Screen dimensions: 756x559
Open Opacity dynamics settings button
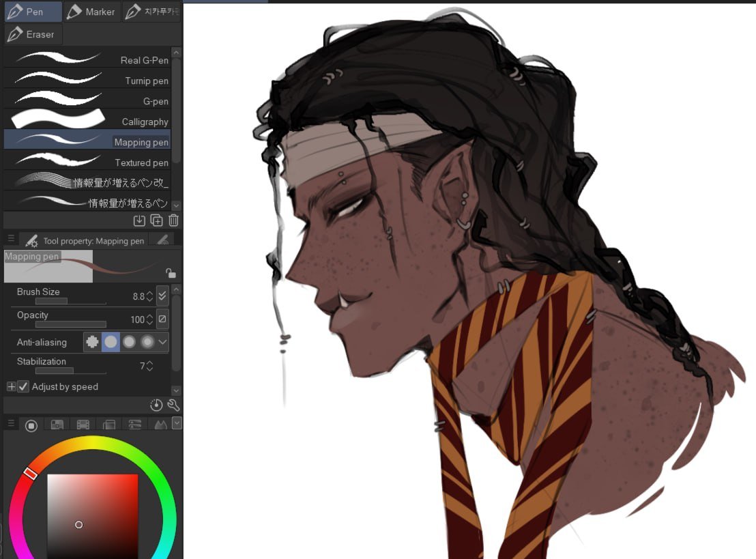[x=162, y=319]
